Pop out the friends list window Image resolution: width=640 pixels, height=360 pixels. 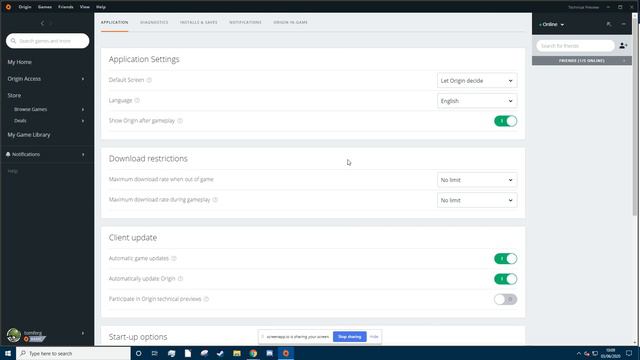pyautogui.click(x=609, y=24)
